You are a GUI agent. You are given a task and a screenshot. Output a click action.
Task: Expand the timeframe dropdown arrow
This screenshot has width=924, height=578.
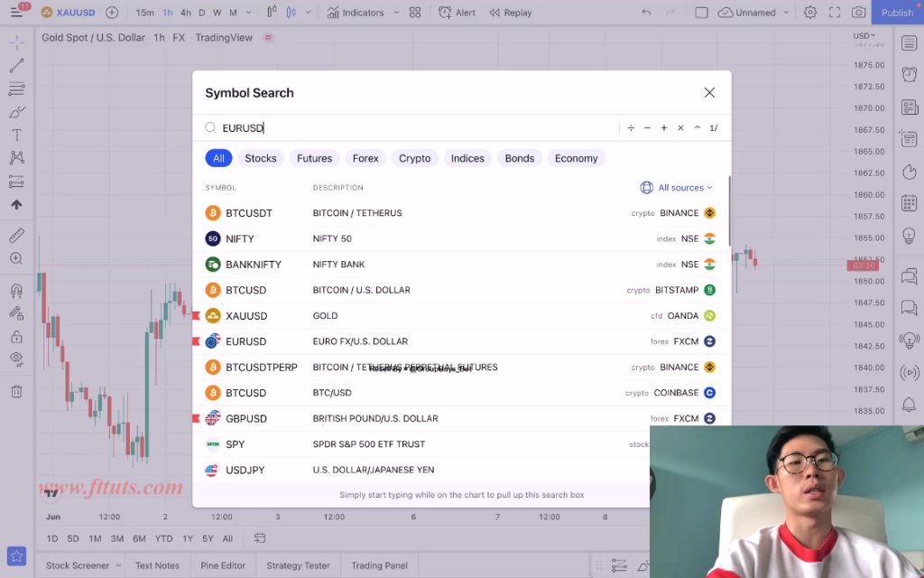pos(249,13)
